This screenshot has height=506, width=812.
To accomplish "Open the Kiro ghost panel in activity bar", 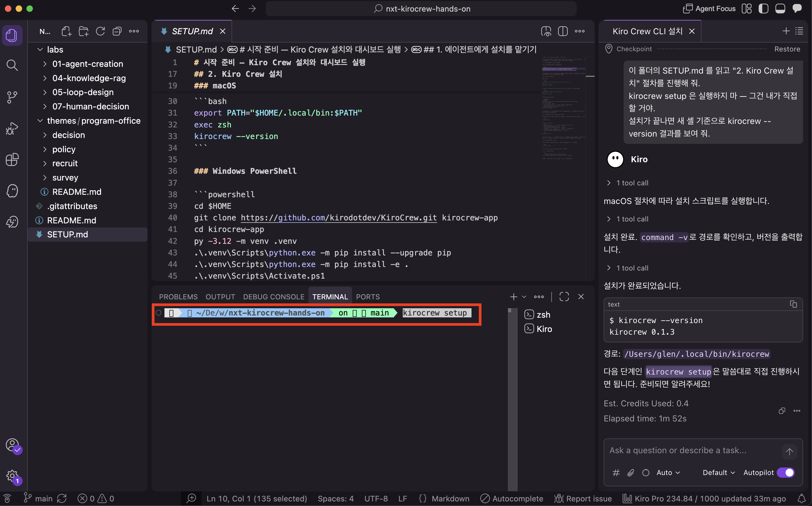I will tap(12, 191).
